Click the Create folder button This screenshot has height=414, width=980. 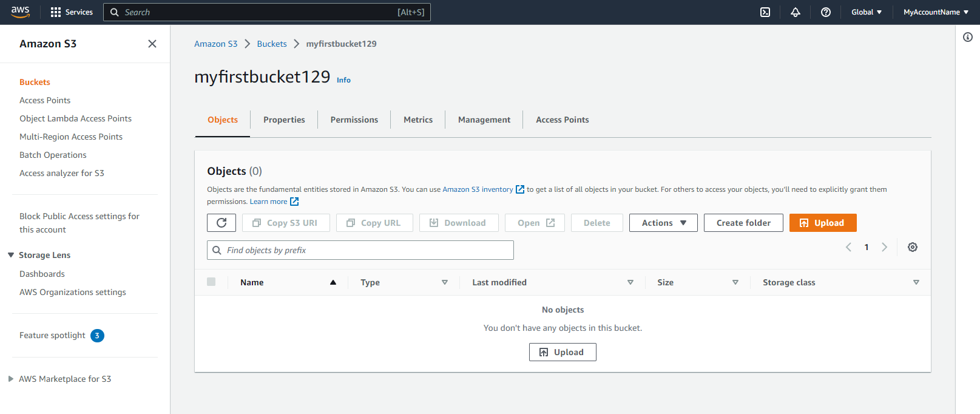743,223
